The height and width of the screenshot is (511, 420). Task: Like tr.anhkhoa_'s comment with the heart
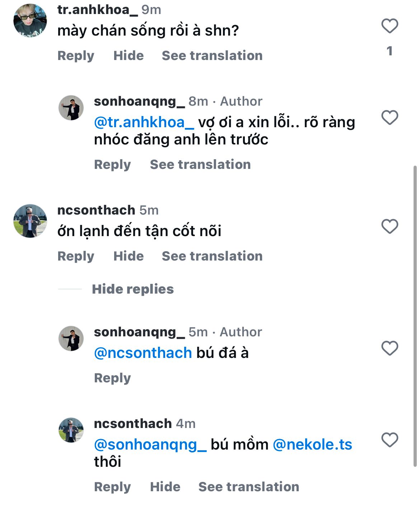389,26
